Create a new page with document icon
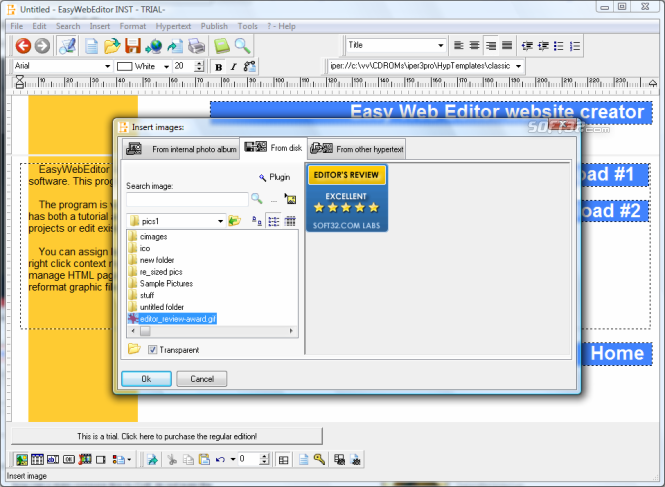Screen dimensions: 665x487 pos(91,46)
